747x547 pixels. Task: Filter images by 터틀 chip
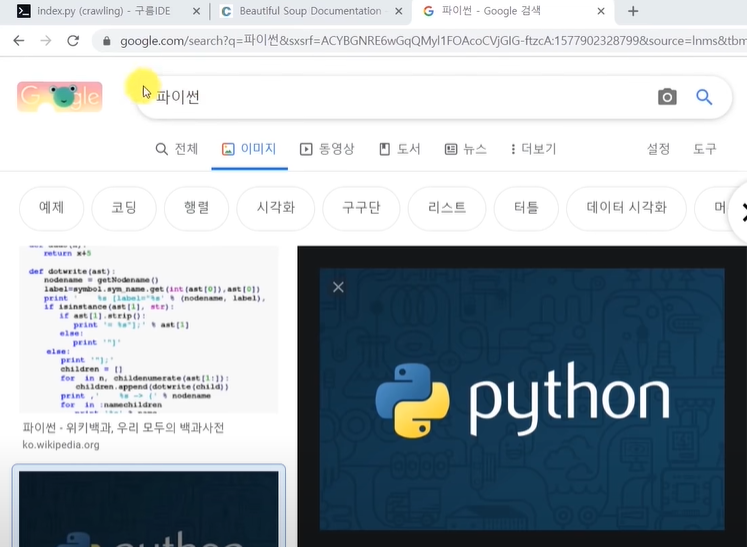tap(526, 208)
